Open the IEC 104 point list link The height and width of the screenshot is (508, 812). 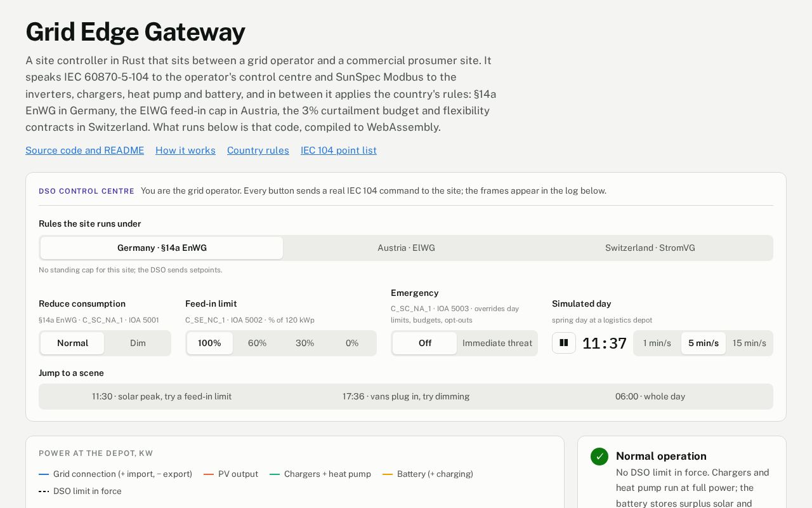339,150
